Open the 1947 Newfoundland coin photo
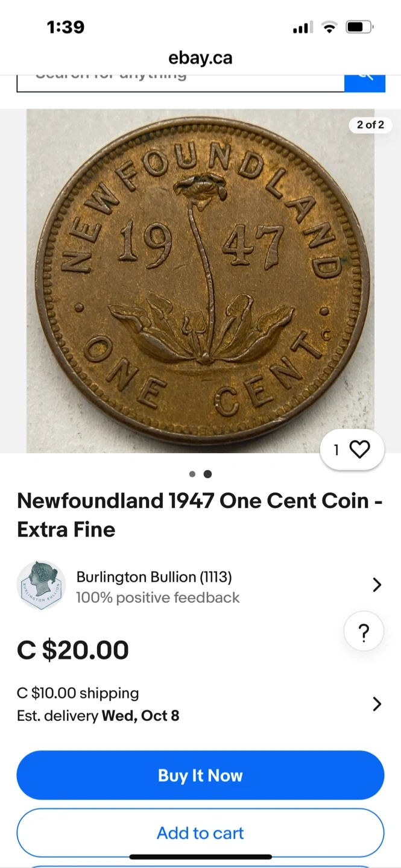 200,281
